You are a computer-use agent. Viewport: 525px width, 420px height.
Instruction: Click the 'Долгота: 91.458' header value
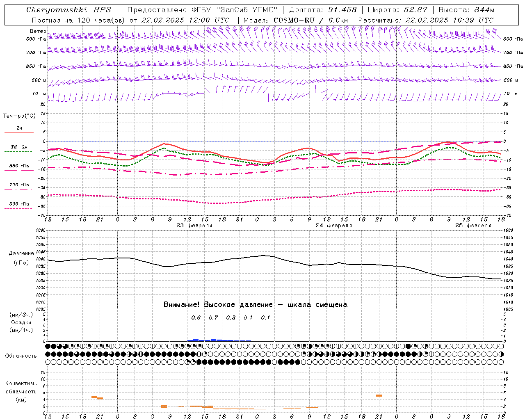[323, 10]
